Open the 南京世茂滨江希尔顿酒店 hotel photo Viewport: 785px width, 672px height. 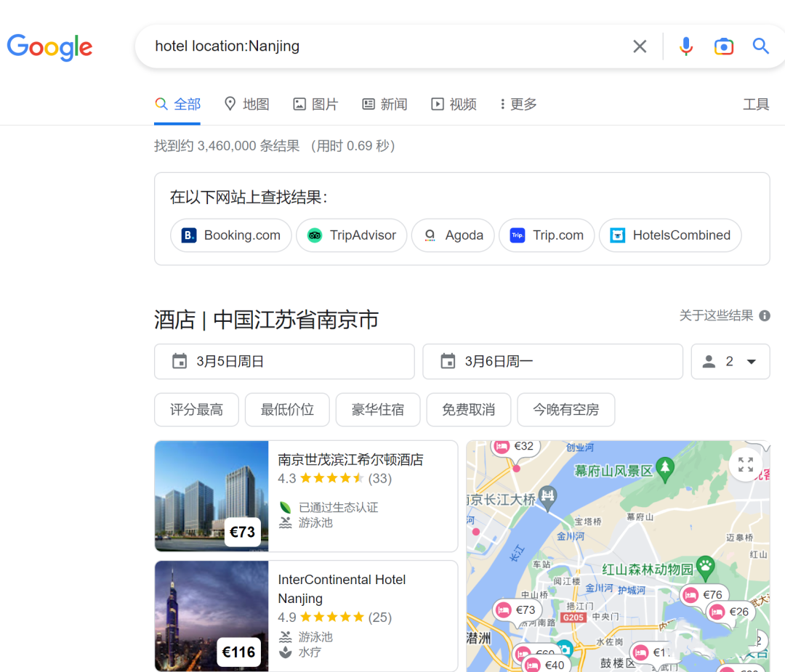point(212,496)
